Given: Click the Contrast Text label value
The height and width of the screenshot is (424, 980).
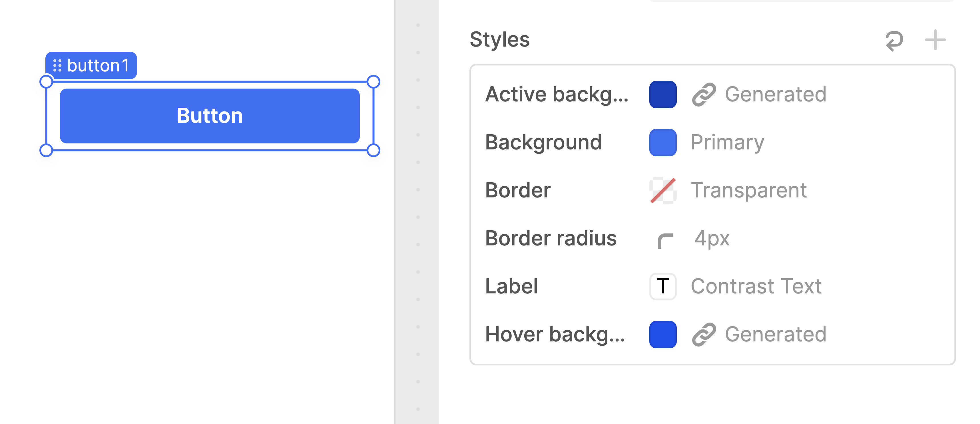Looking at the screenshot, I should click(756, 286).
